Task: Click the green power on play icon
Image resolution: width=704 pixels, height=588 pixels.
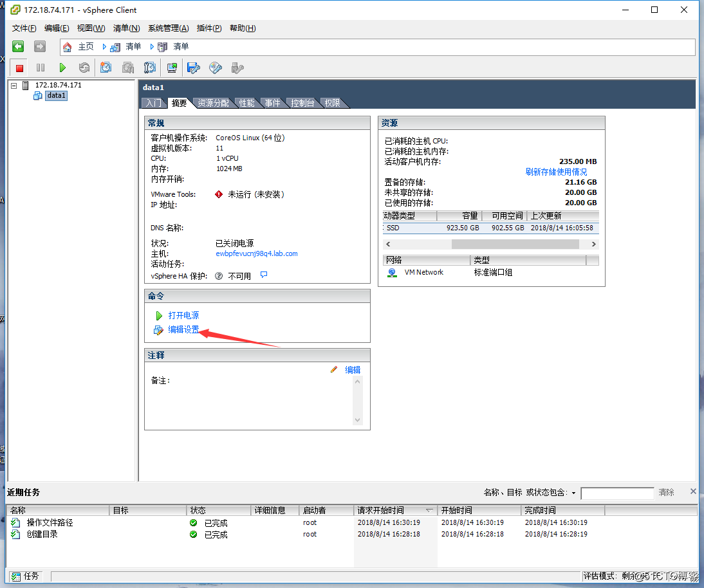Action: (x=62, y=68)
